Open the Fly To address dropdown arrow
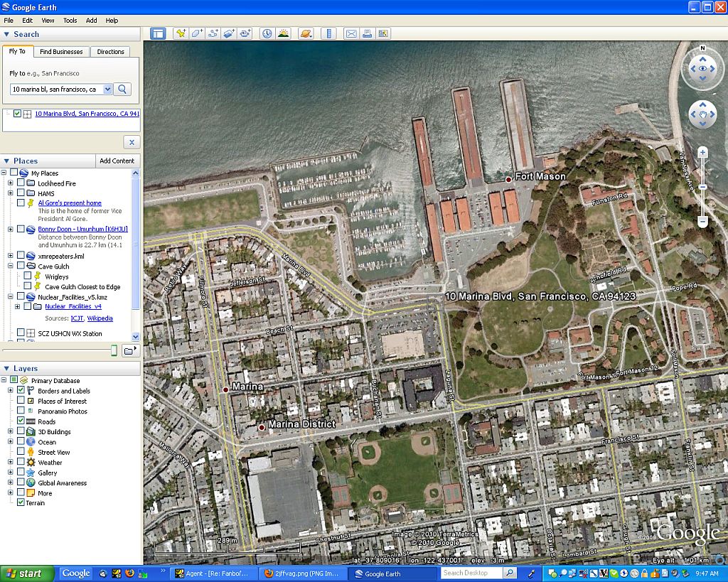 107,90
